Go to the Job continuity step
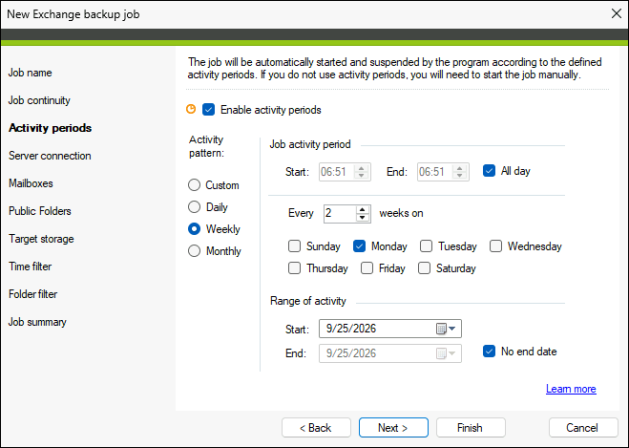This screenshot has width=629, height=448. click(39, 100)
